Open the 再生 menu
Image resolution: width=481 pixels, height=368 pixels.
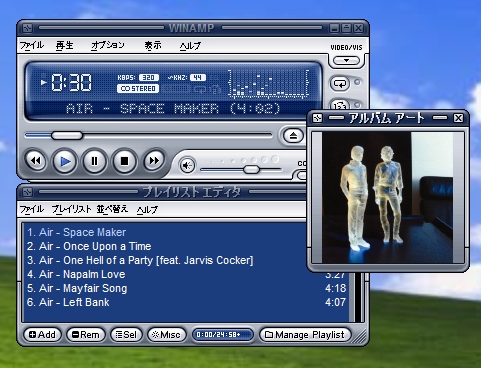[x=64, y=45]
